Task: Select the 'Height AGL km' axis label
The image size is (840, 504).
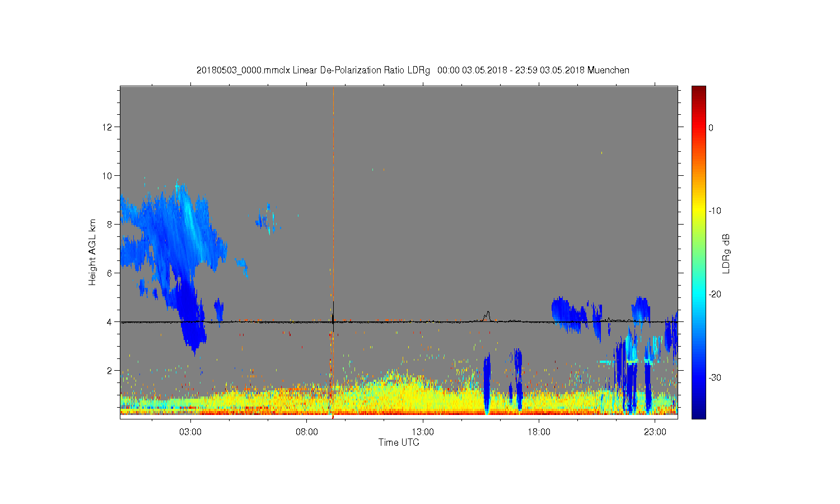Action: (92, 252)
